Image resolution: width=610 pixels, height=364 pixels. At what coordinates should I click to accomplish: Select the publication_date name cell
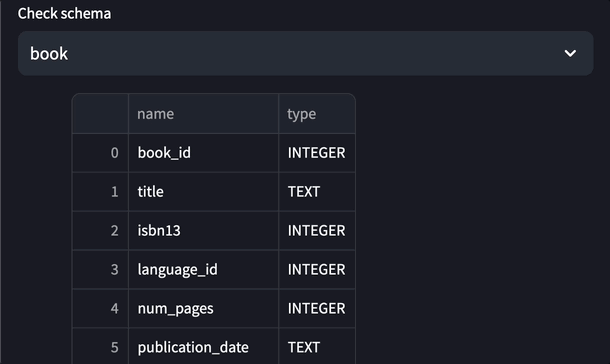click(203, 346)
